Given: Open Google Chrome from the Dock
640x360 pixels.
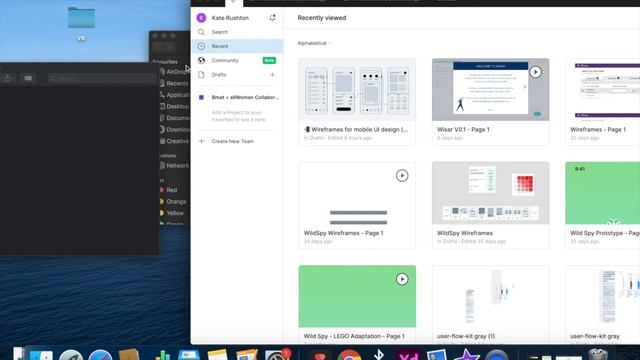Looking at the screenshot, I should tap(349, 354).
